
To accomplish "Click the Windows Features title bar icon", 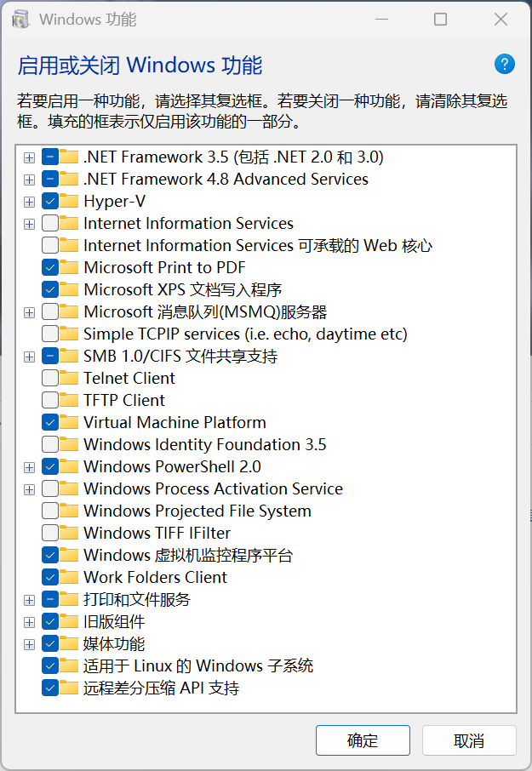I will coord(20,20).
